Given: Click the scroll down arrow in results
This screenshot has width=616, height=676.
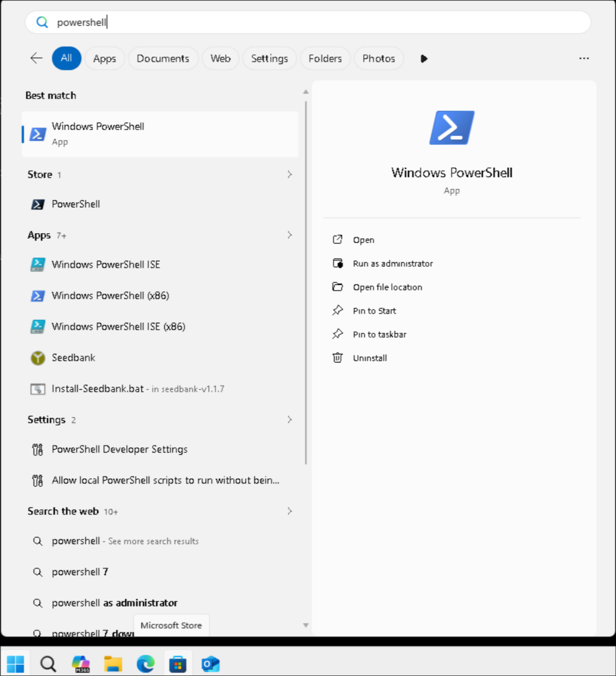Looking at the screenshot, I should coord(306,625).
